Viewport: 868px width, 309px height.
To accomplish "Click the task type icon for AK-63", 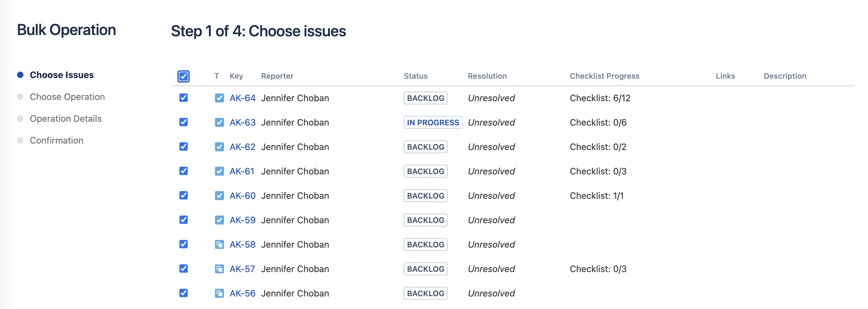I will tap(219, 122).
